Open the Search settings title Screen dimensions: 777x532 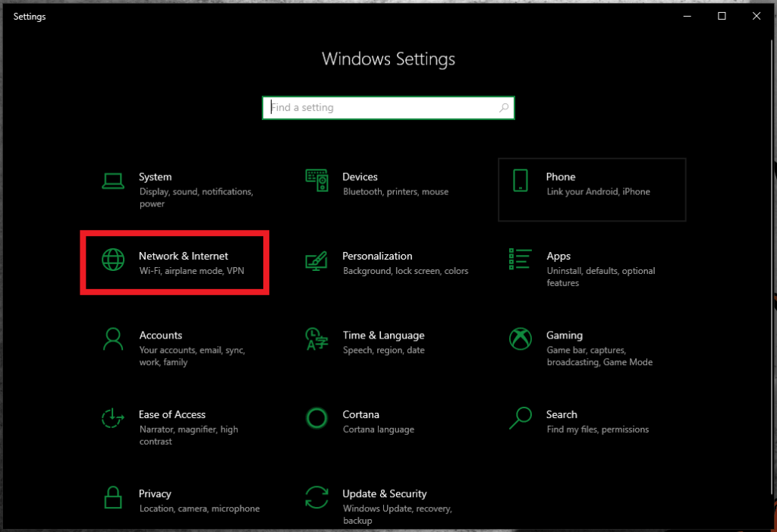coord(562,414)
